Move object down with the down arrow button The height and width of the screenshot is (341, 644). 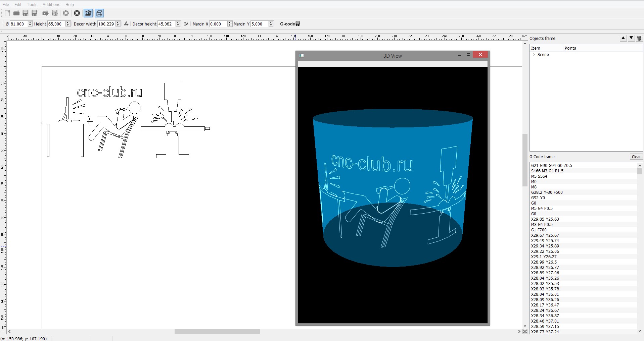point(631,38)
